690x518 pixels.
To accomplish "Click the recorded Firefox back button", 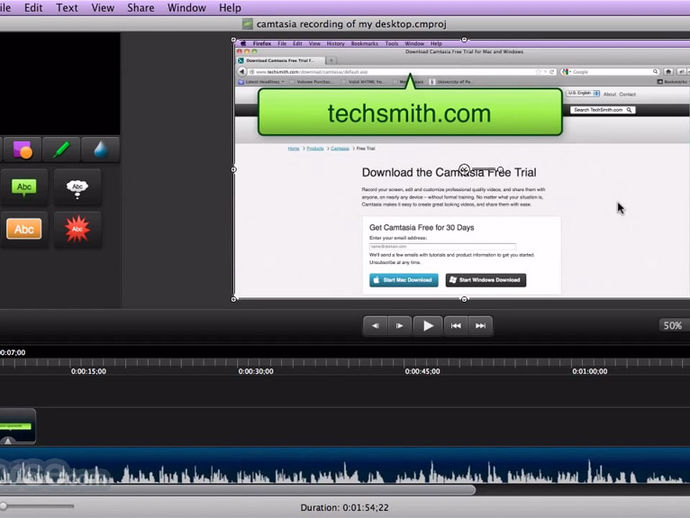I will (242, 71).
